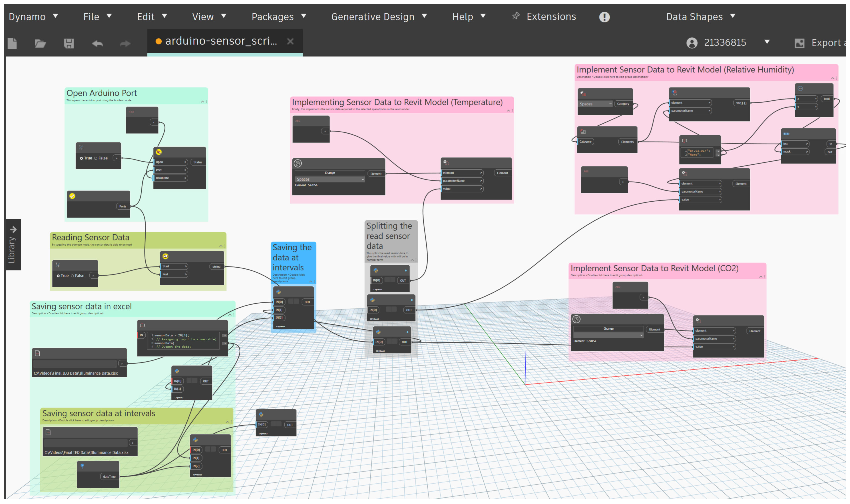Collapse the Temperature group with its chevron

(508, 111)
